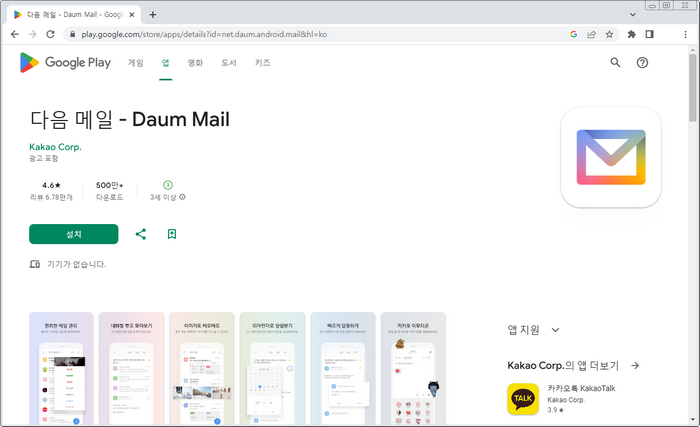Open the Kakao Corp. developer link
Image resolution: width=700 pixels, height=427 pixels.
tap(55, 147)
